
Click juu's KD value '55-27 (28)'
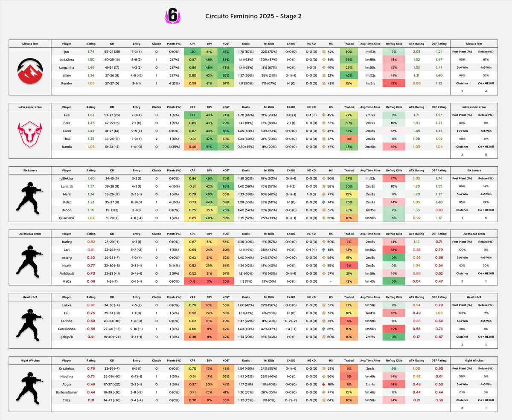[x=113, y=52]
